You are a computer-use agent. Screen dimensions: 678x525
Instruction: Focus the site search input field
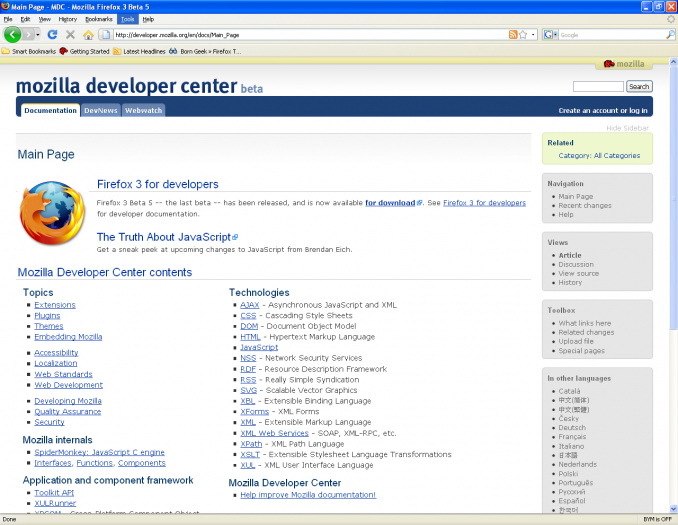pyautogui.click(x=598, y=86)
